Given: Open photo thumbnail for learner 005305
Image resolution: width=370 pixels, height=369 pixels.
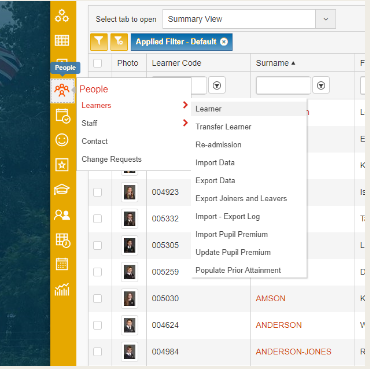Looking at the screenshot, I should 129,245.
